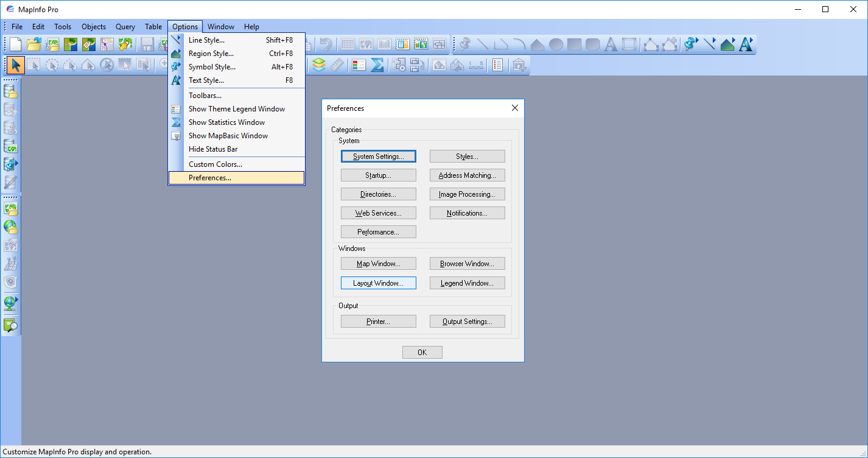Choose Hide Status Bar menu entry
This screenshot has height=458, width=868.
click(x=236, y=149)
